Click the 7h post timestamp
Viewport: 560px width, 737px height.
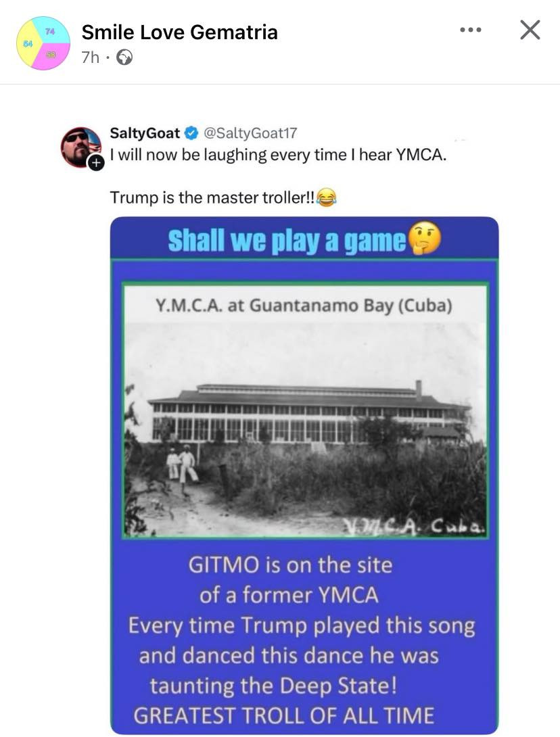tap(89, 57)
